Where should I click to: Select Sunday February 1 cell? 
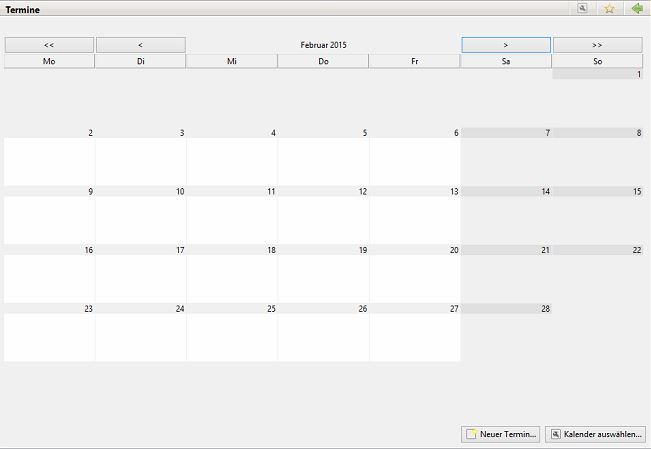pyautogui.click(x=597, y=98)
